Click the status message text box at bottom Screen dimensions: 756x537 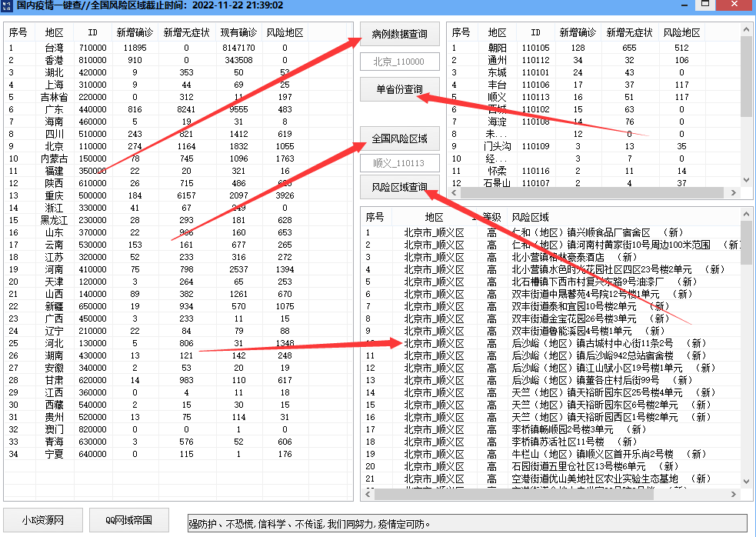[x=467, y=523]
